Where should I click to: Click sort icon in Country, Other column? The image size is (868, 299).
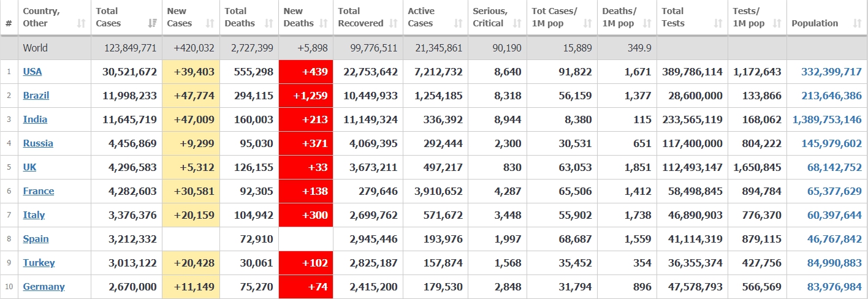[81, 23]
